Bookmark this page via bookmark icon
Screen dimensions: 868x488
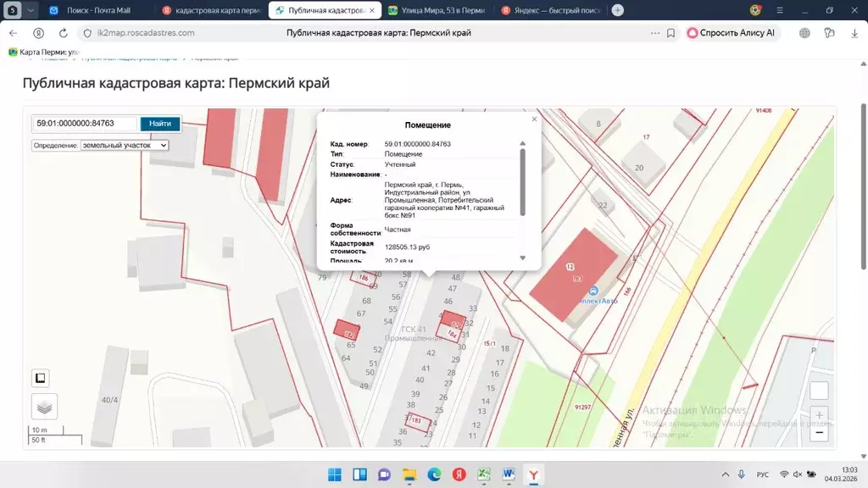click(670, 33)
